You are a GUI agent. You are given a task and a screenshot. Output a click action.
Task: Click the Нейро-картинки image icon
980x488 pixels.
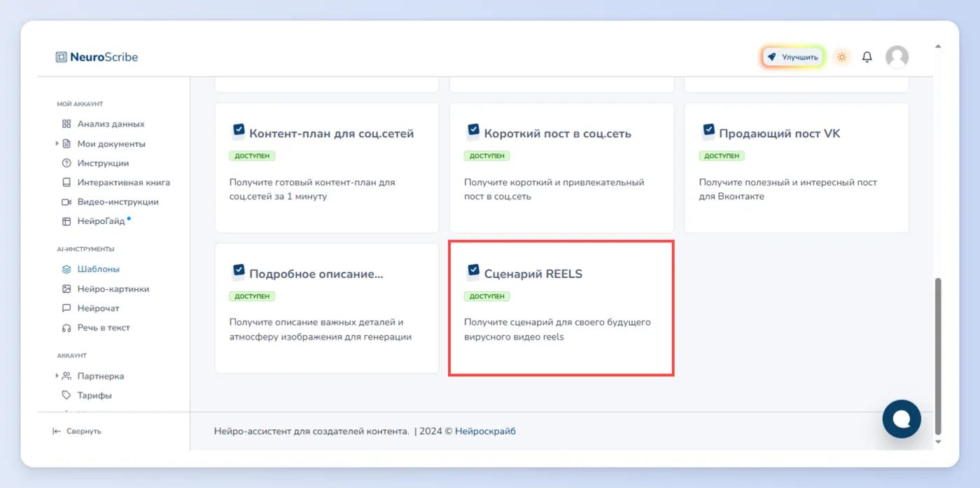66,288
